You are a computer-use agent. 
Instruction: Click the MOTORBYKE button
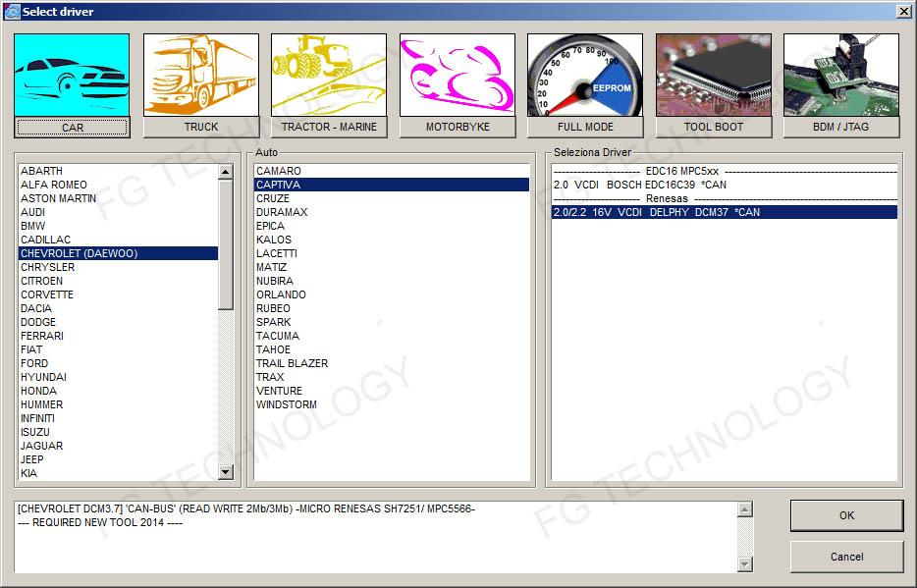[x=458, y=127]
